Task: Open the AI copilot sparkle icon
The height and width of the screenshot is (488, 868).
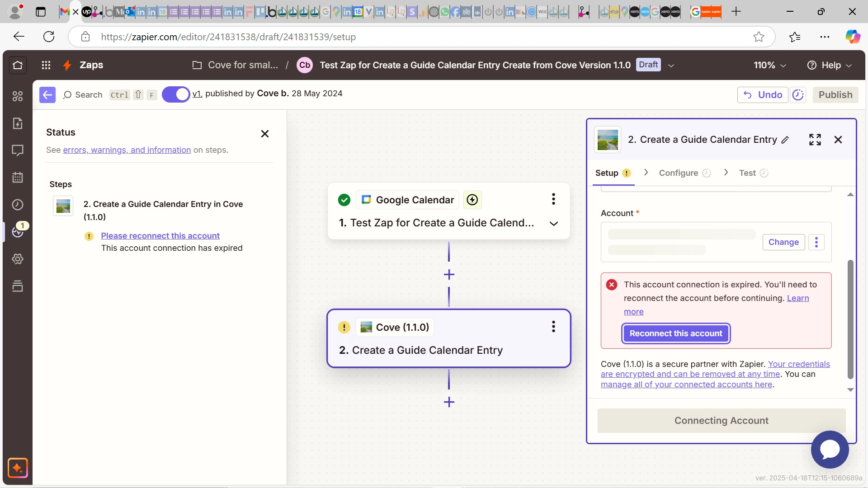Action: tap(18, 468)
